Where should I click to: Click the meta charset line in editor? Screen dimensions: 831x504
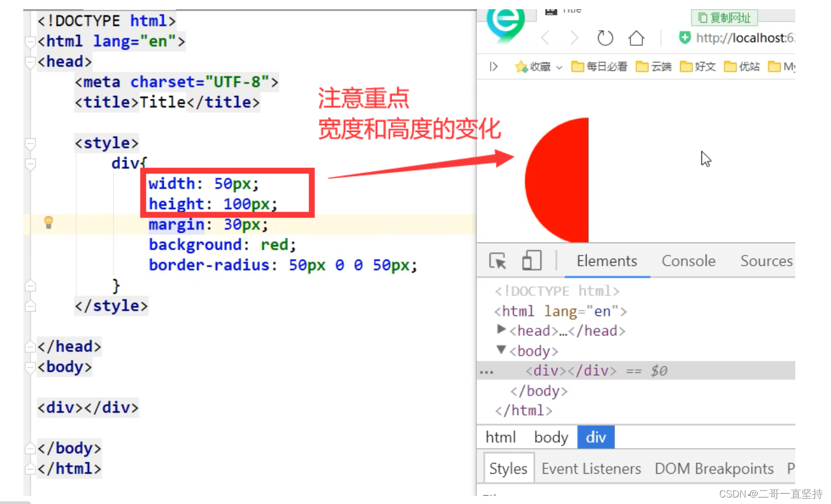pos(177,82)
